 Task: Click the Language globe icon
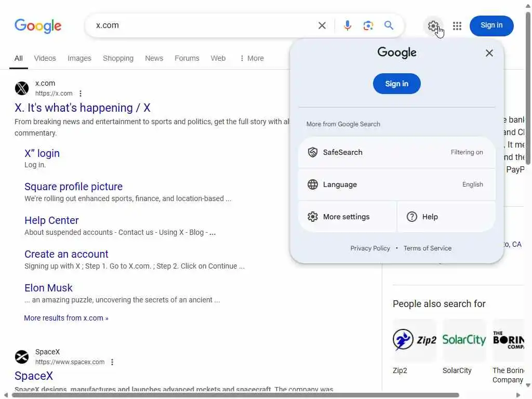click(312, 184)
